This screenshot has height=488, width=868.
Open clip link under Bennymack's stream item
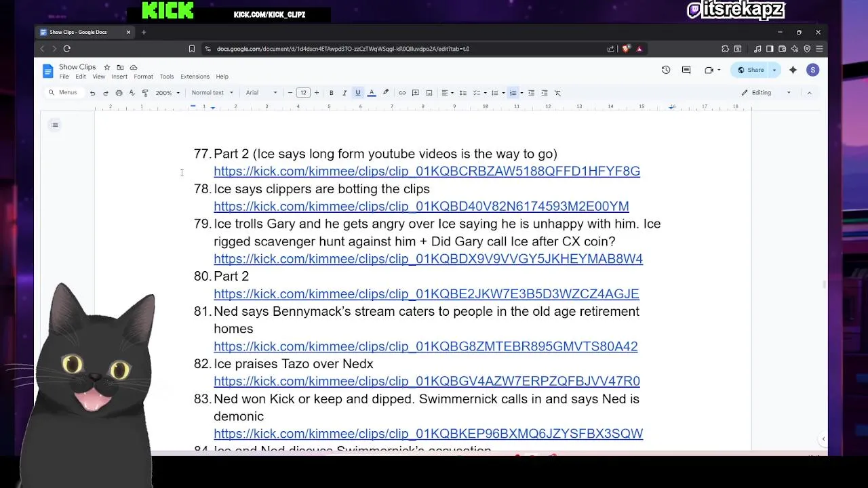click(x=425, y=346)
